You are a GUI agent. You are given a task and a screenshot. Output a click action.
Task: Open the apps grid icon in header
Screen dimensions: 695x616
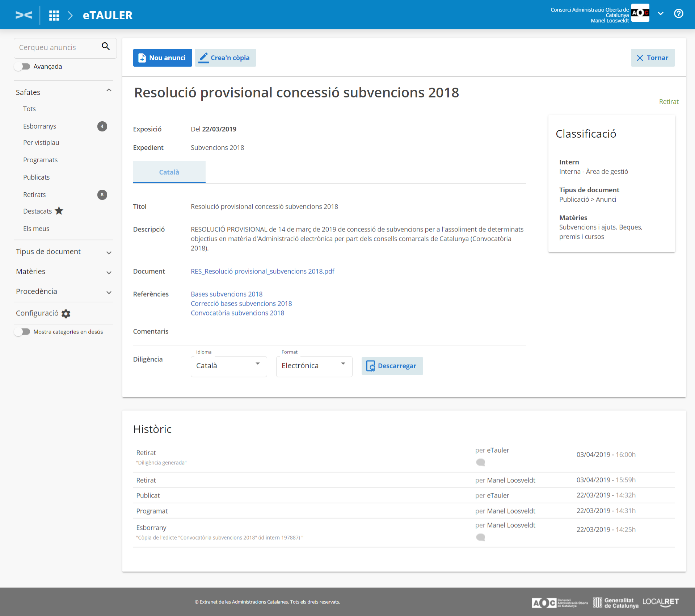[54, 15]
